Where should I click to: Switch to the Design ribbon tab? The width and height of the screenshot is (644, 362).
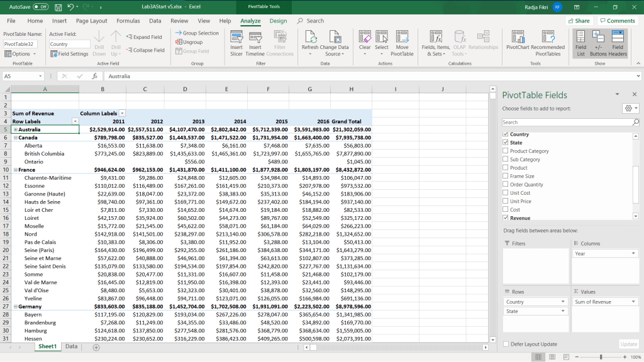(278, 21)
